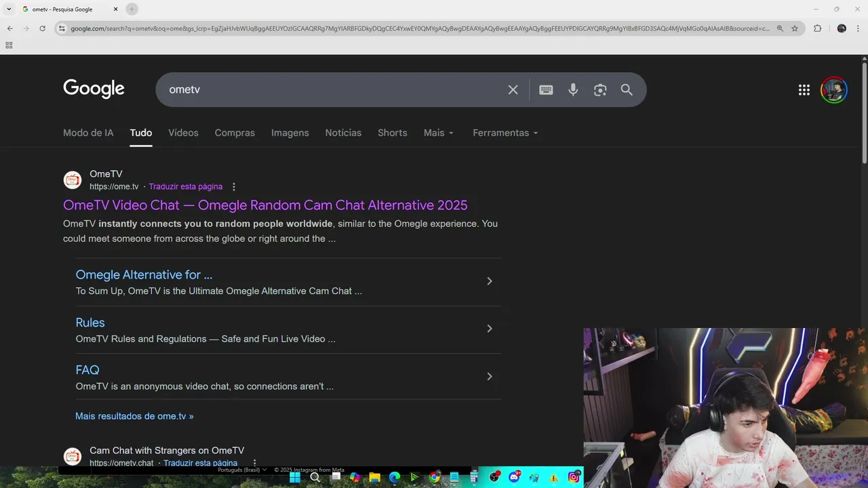The height and width of the screenshot is (488, 868).
Task: Open the Omegle Alternative for sitelink
Action: [144, 274]
